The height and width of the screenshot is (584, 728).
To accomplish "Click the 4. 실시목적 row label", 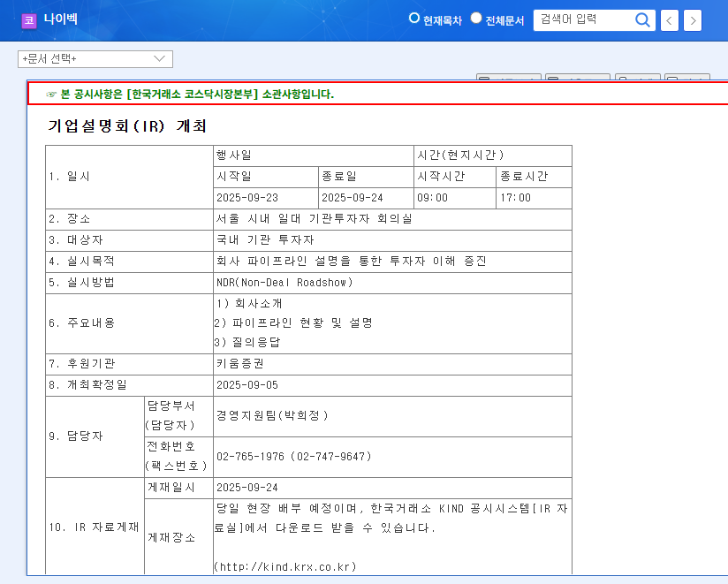I will 81,262.
